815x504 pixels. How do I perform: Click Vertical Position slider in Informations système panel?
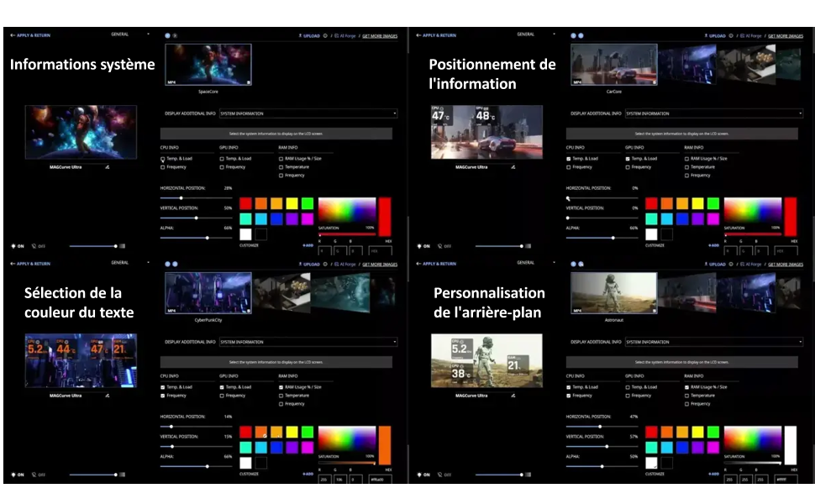coord(196,218)
